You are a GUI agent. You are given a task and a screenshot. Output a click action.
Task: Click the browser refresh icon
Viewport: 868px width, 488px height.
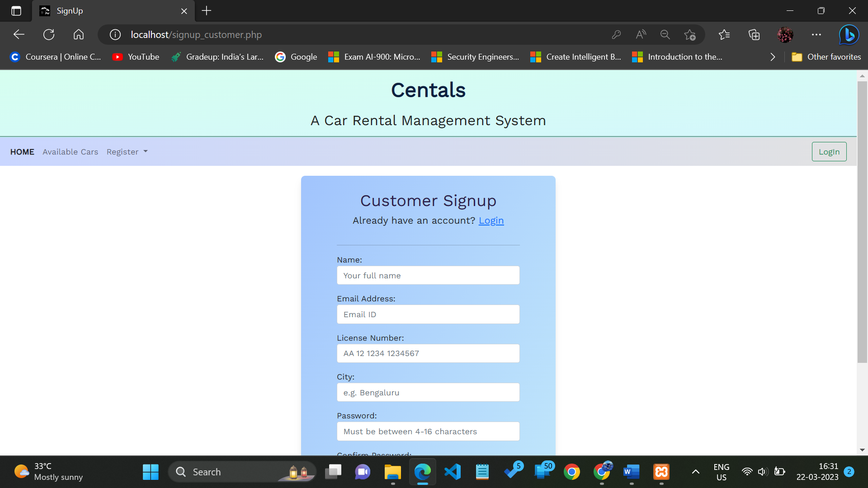coord(49,35)
